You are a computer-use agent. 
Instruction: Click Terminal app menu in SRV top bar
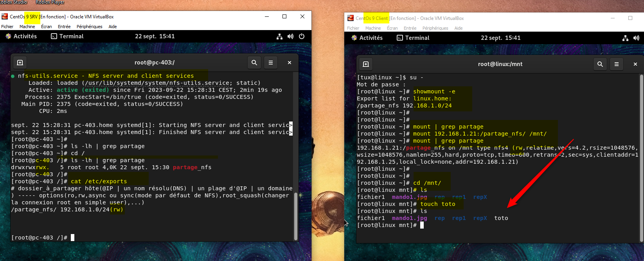point(67,36)
